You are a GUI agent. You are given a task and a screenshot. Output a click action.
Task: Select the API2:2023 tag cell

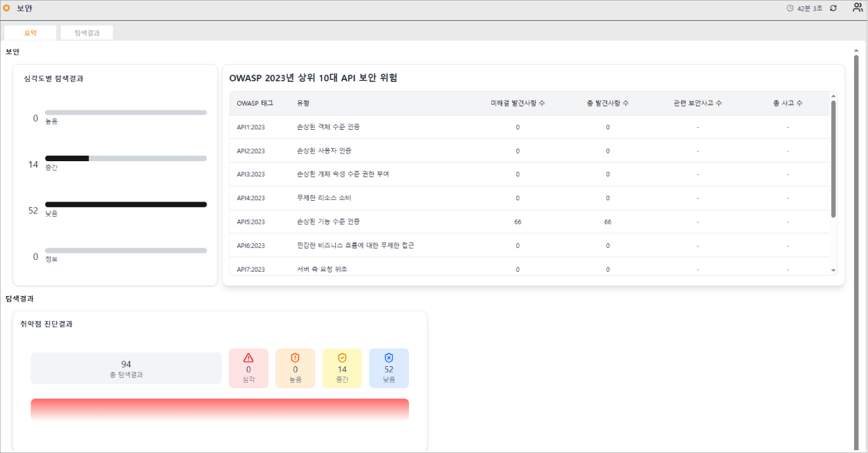coord(250,151)
